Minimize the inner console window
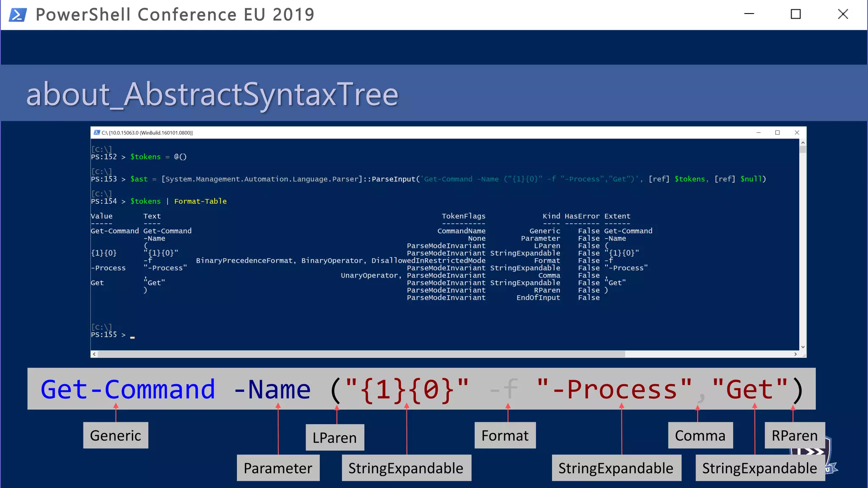868x488 pixels. (x=759, y=133)
